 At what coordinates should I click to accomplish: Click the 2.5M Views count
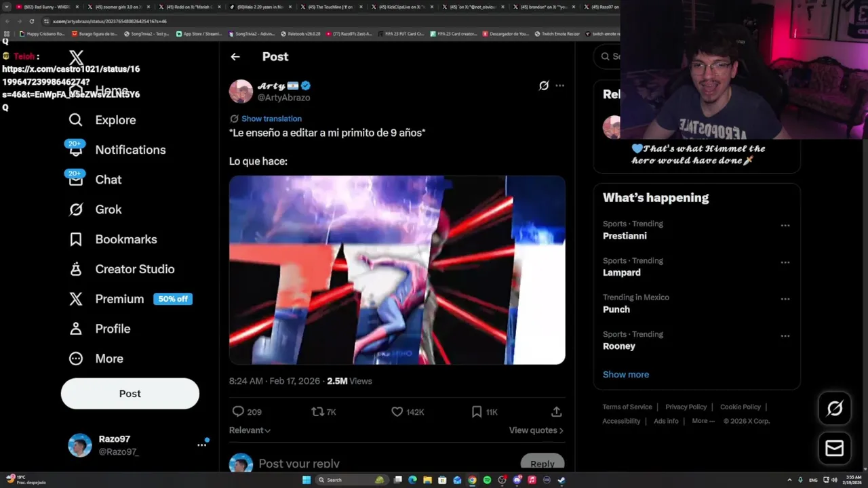pyautogui.click(x=350, y=382)
